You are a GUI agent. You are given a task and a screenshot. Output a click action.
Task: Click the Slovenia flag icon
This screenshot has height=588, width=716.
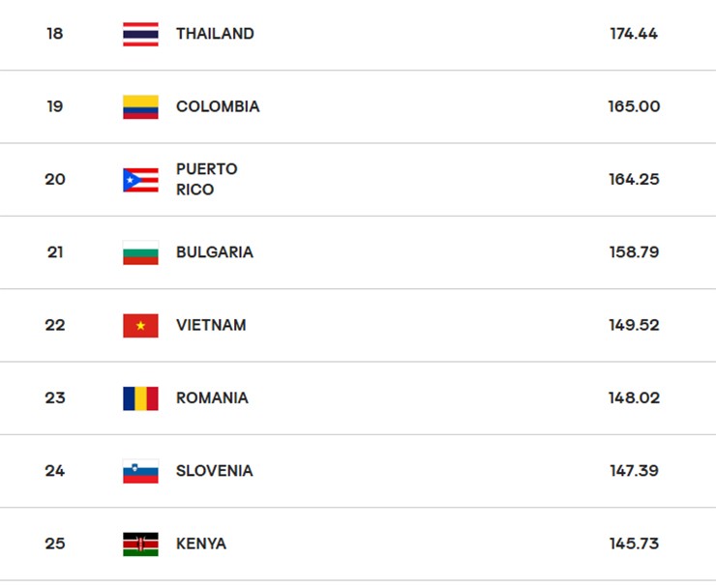[x=140, y=471]
